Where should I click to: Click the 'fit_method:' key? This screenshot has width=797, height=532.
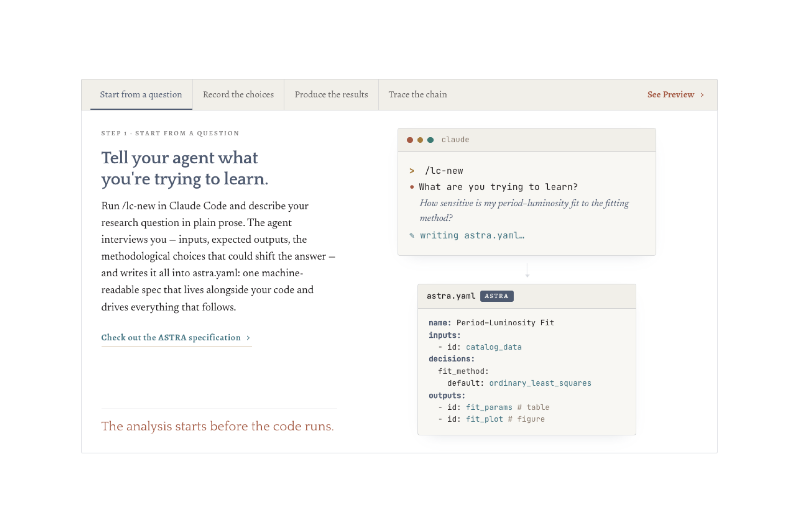pyautogui.click(x=463, y=371)
